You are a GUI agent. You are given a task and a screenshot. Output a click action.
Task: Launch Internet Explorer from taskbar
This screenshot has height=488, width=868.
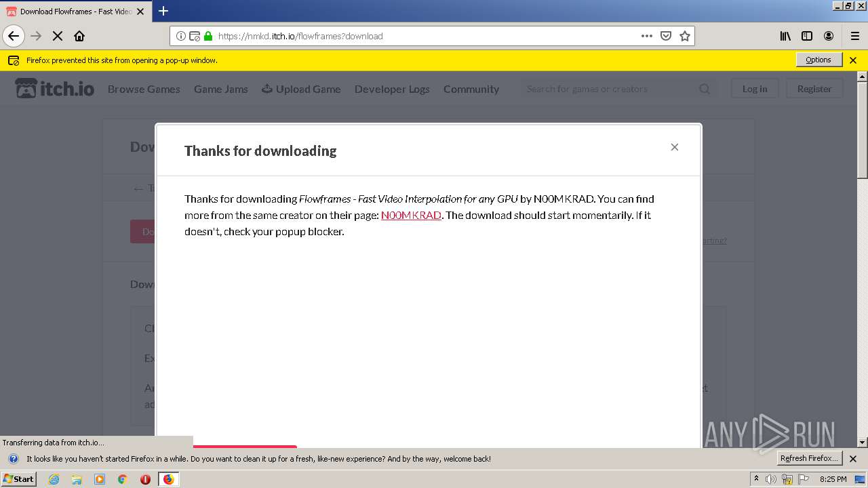54,479
